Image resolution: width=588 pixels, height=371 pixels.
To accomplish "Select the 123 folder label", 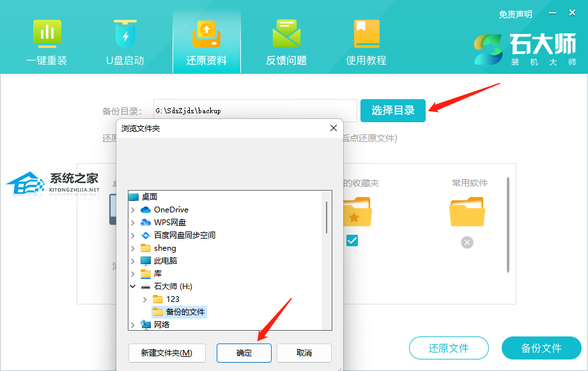I will [173, 299].
